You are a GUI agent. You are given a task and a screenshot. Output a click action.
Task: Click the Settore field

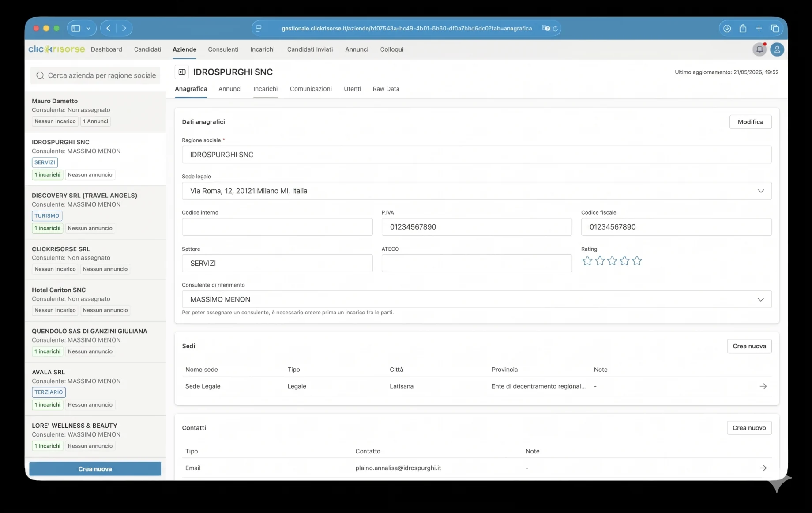click(x=277, y=263)
